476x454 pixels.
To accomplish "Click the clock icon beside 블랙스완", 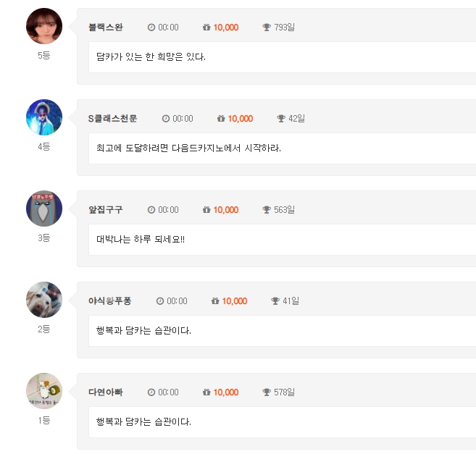I will pos(151,28).
